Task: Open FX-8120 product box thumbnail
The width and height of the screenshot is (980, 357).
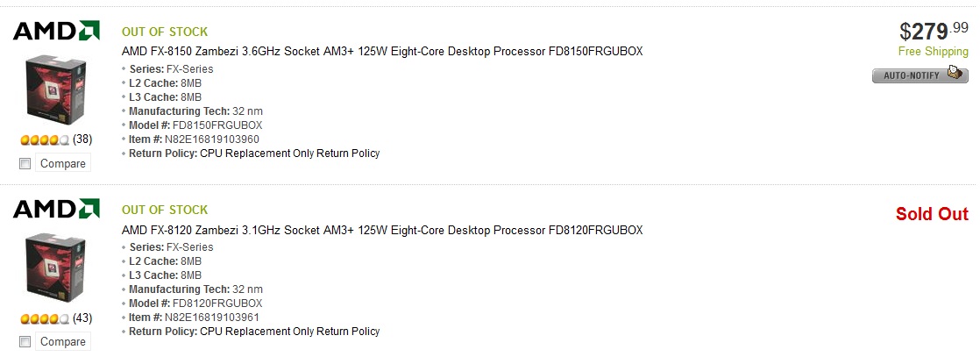Action: pyautogui.click(x=55, y=267)
